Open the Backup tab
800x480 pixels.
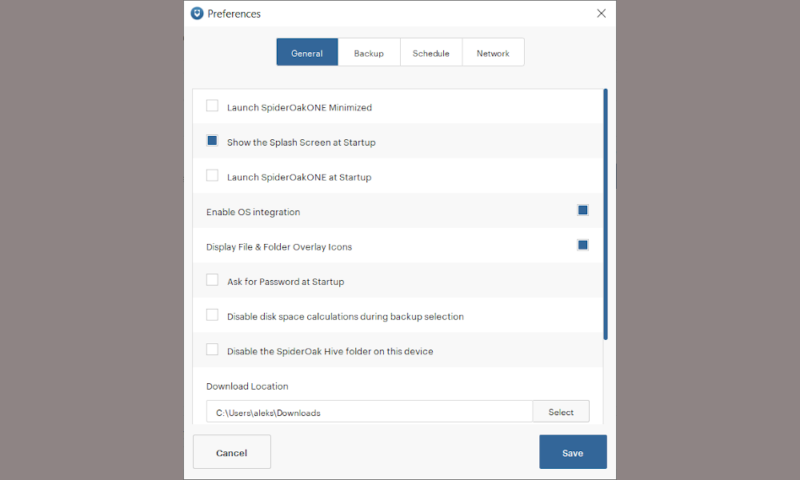point(369,53)
